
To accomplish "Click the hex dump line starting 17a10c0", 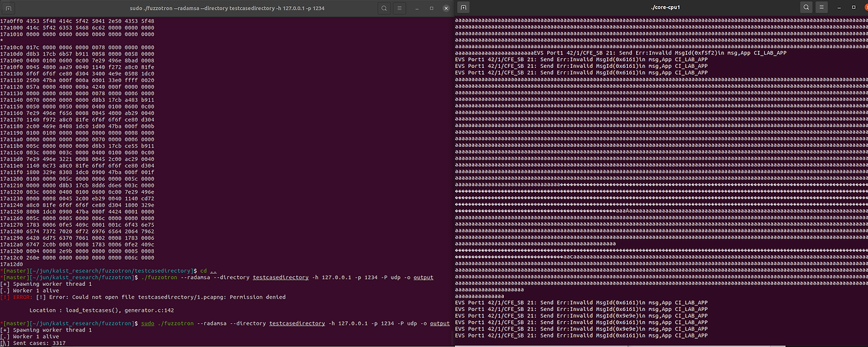I will click(77, 47).
